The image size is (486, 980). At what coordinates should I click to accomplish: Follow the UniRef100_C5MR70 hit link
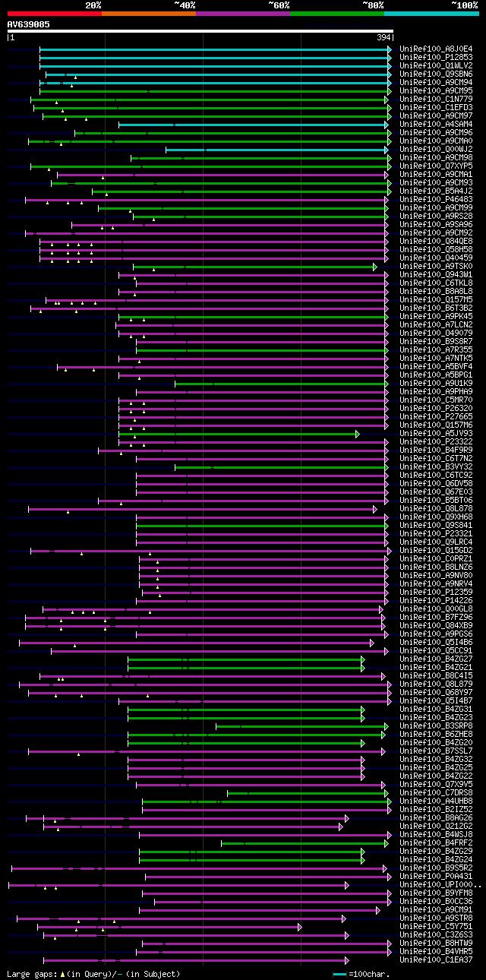tap(435, 400)
